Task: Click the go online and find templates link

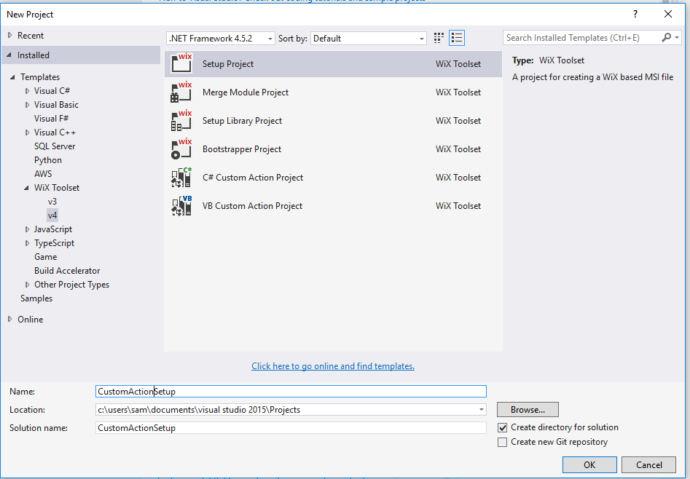Action: 333,366
